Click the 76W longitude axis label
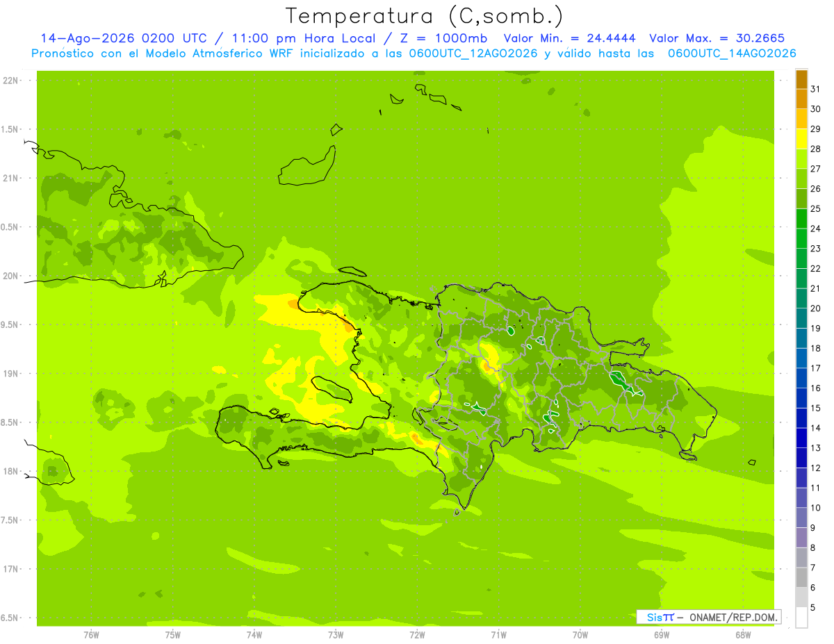834x644 pixels. point(91,635)
